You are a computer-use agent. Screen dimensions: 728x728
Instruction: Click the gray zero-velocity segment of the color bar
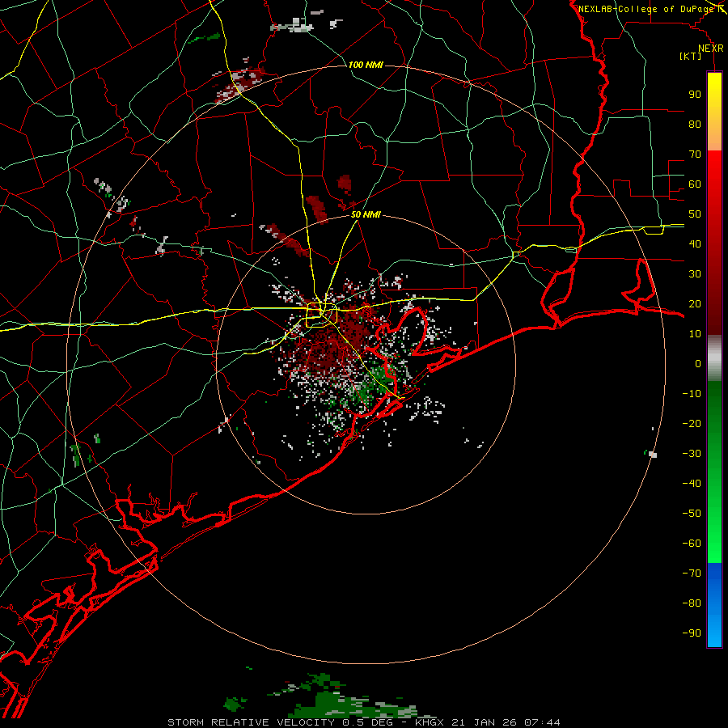(714, 358)
